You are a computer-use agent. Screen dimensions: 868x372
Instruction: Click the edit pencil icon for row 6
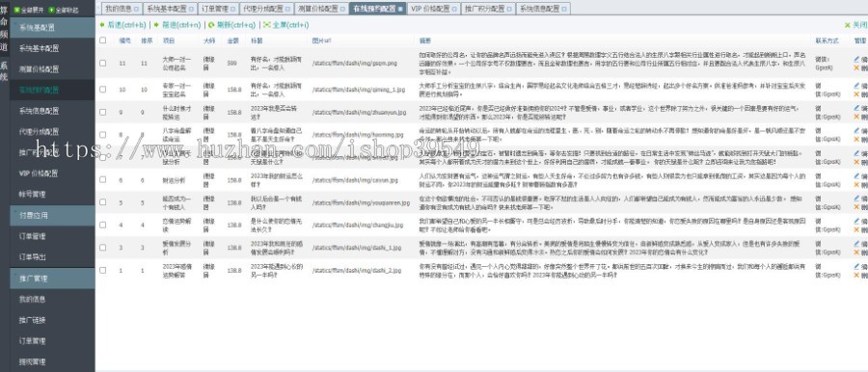point(856,176)
